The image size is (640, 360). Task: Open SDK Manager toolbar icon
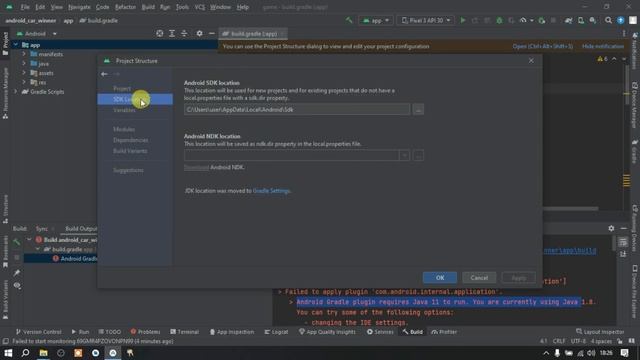593,20
